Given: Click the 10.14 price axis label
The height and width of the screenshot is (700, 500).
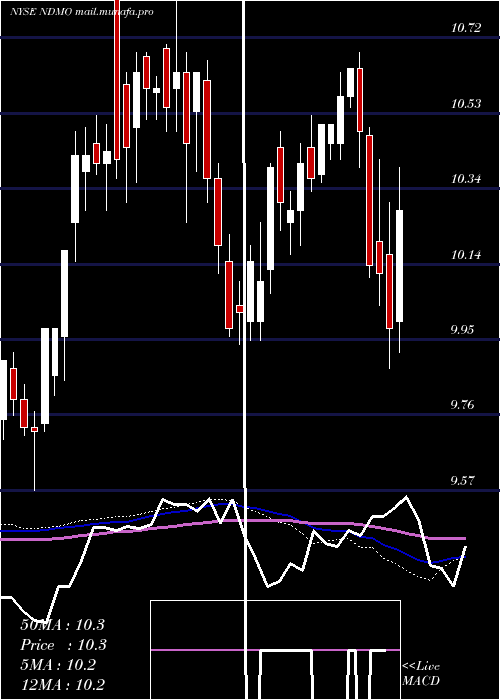Looking at the screenshot, I should (466, 255).
